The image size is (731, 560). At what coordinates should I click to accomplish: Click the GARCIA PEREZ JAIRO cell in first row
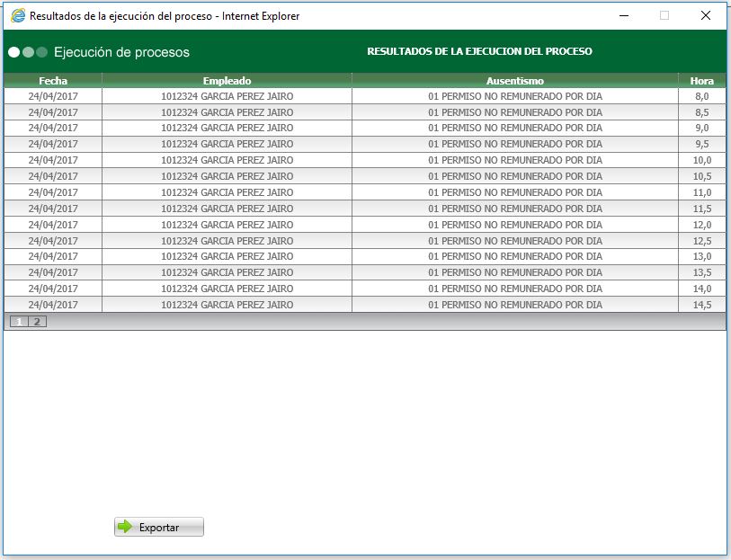point(225,95)
